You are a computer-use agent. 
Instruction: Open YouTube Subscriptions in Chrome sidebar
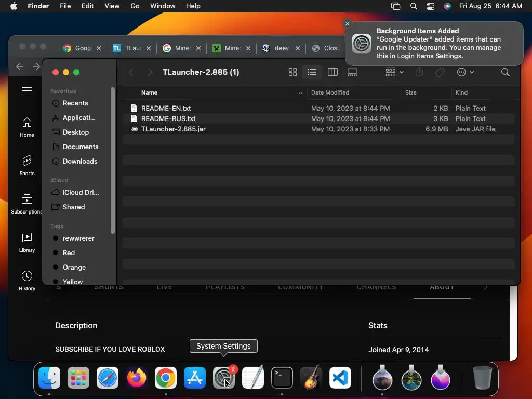pos(27,204)
